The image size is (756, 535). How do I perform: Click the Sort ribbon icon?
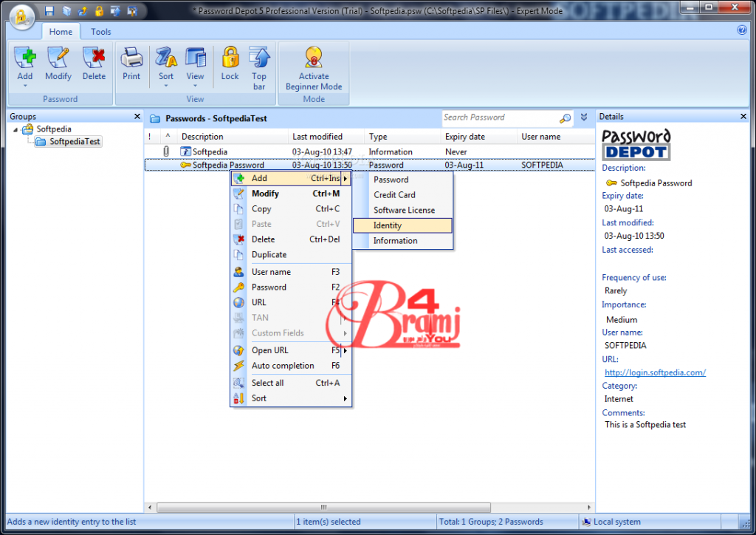(166, 58)
